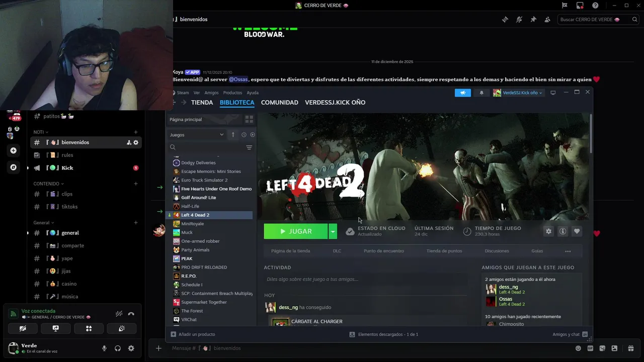Open the Productos menu in Steam
This screenshot has height=362, width=644.
(232, 93)
